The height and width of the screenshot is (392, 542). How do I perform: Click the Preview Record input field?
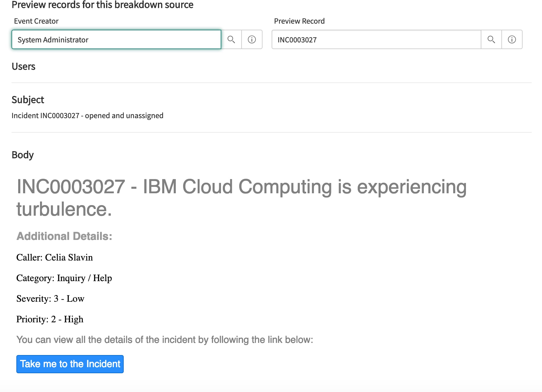(x=376, y=39)
